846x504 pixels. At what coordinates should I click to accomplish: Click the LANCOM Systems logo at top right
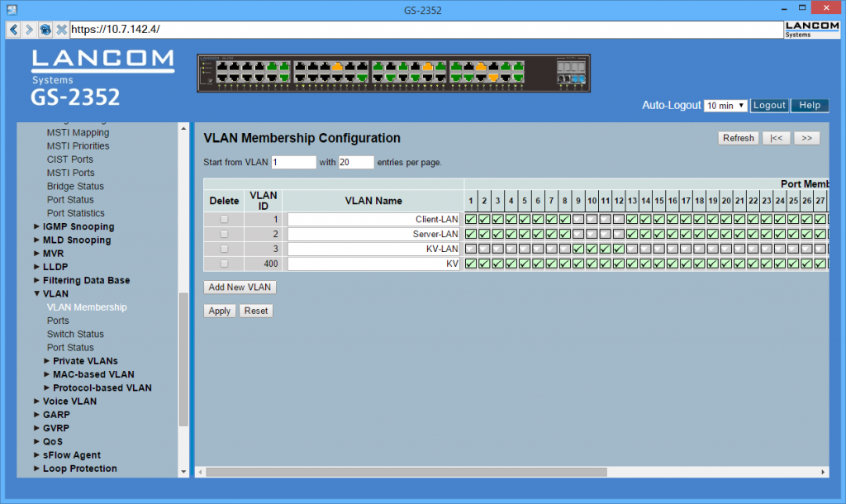811,28
